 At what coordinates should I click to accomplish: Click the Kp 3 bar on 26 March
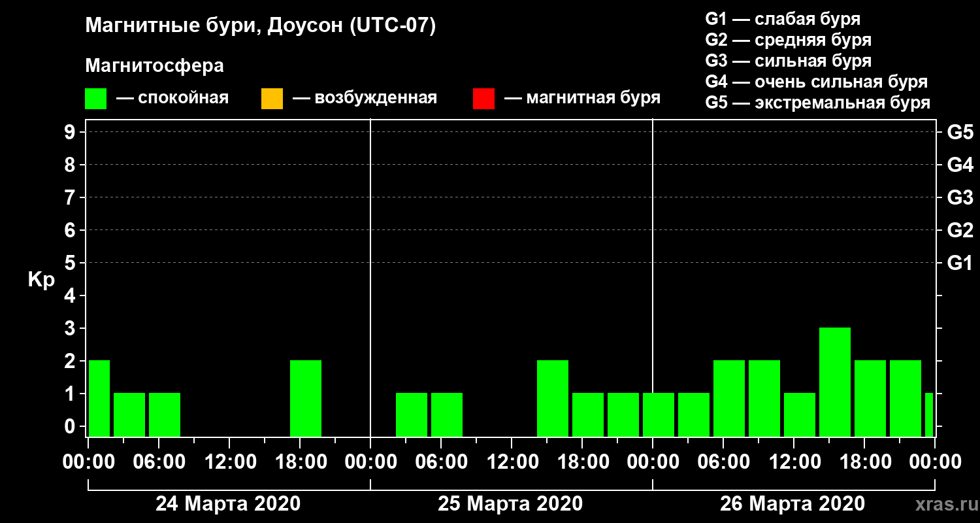pos(835,382)
